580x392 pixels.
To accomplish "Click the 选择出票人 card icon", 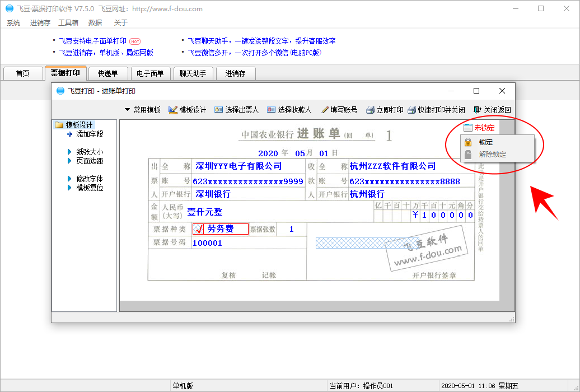I will tap(218, 110).
